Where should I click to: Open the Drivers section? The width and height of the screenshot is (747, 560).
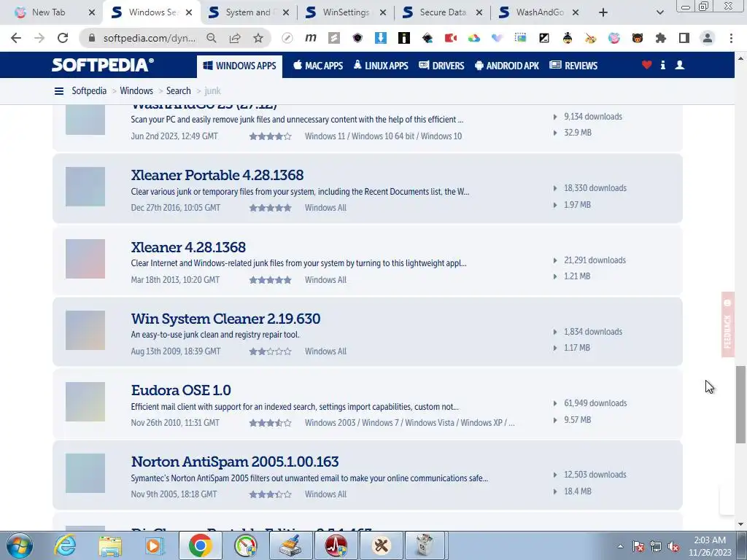click(x=441, y=66)
